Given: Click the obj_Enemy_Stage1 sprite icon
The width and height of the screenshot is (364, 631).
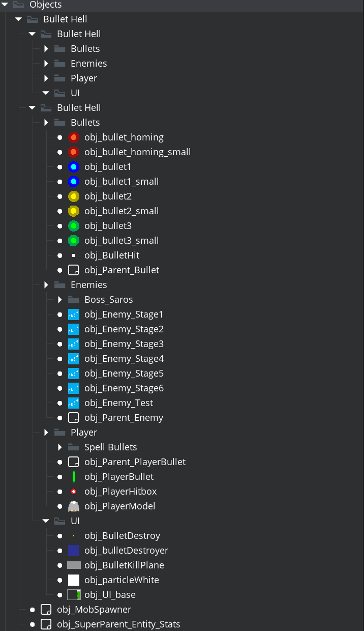Looking at the screenshot, I should tap(74, 314).
